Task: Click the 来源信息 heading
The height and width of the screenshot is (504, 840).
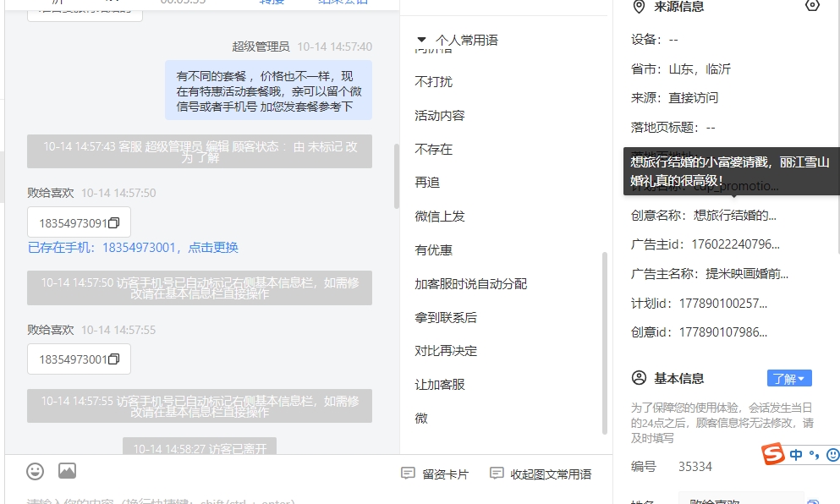Action: [x=678, y=7]
